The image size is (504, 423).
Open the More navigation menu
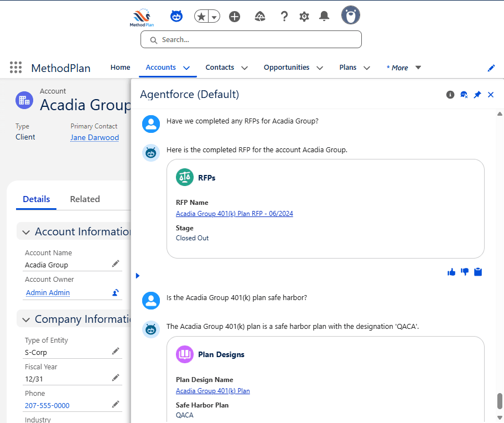click(403, 68)
